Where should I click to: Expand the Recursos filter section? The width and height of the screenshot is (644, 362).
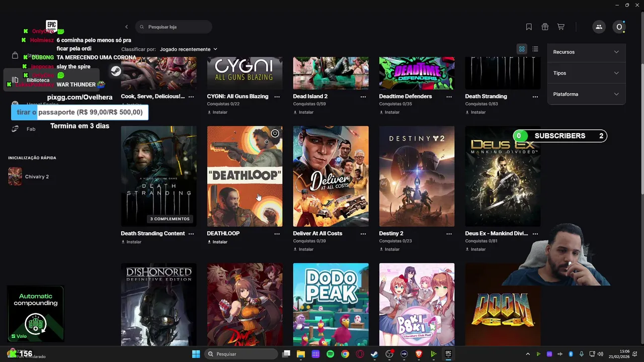[586, 52]
